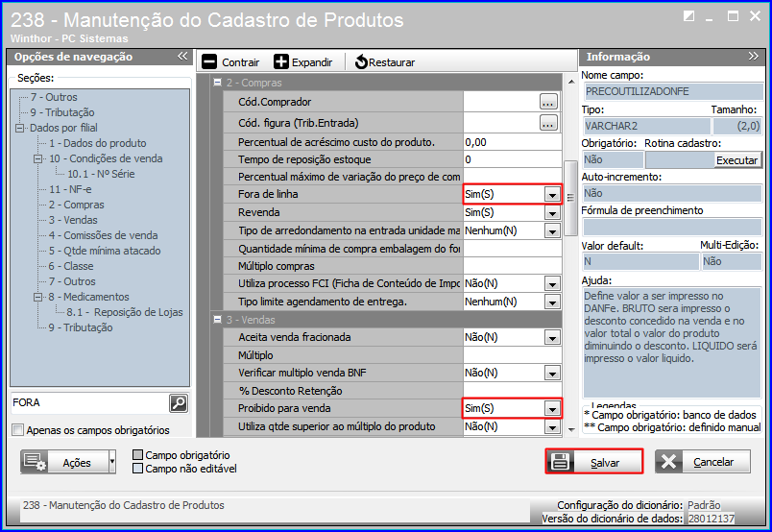Click the magnifier search icon beside FORA
Screen dimensions: 772x532
179,403
